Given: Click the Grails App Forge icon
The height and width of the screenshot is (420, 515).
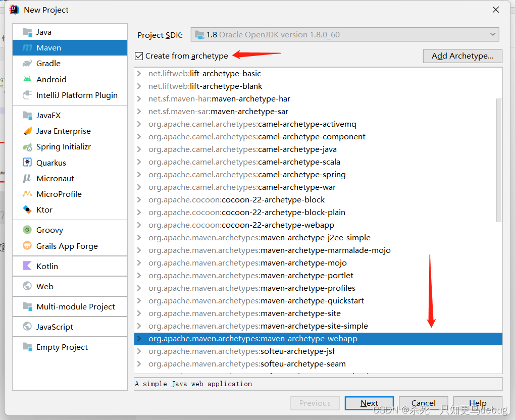Looking at the screenshot, I should (x=27, y=246).
